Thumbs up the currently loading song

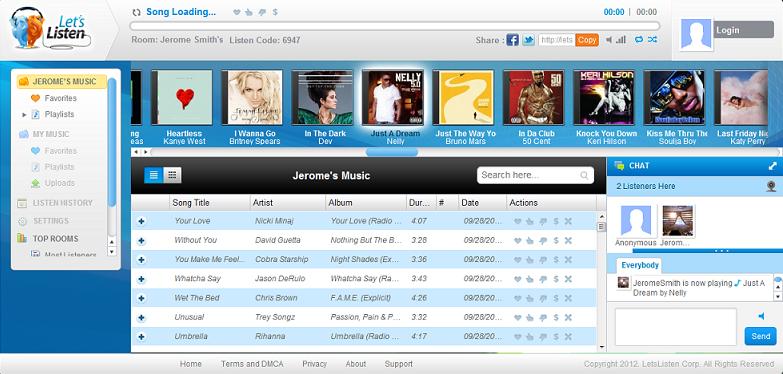click(249, 12)
